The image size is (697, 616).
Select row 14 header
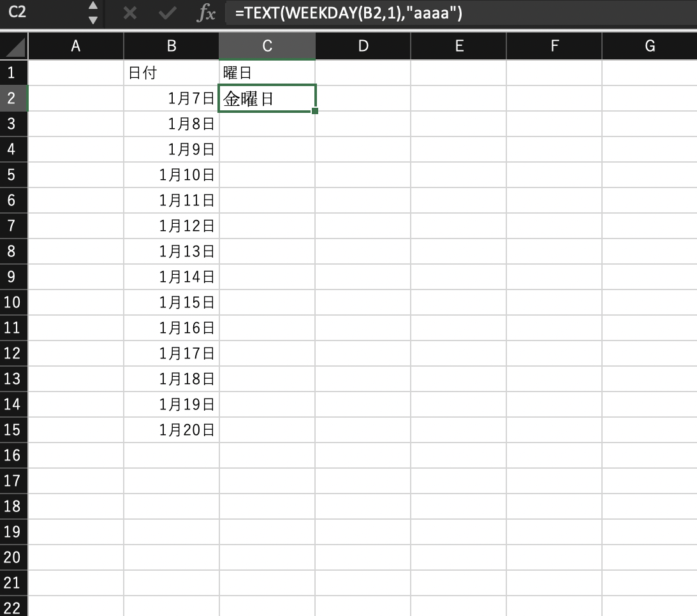click(x=14, y=404)
